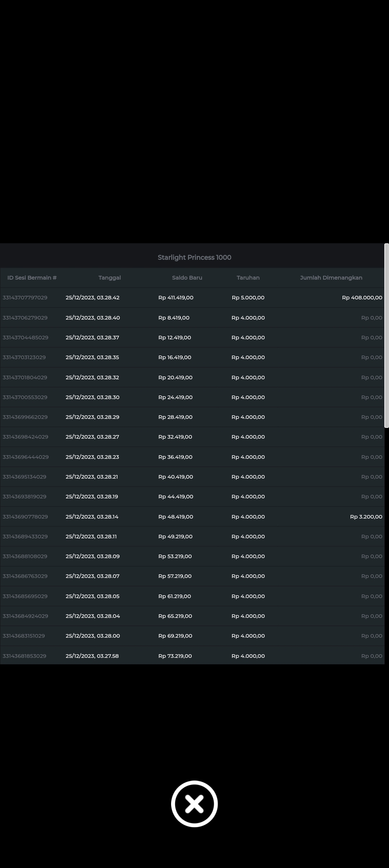Screen dimensions: 389x868
Task: Click the Rp 3.200,00 win amount
Action: (366, 516)
